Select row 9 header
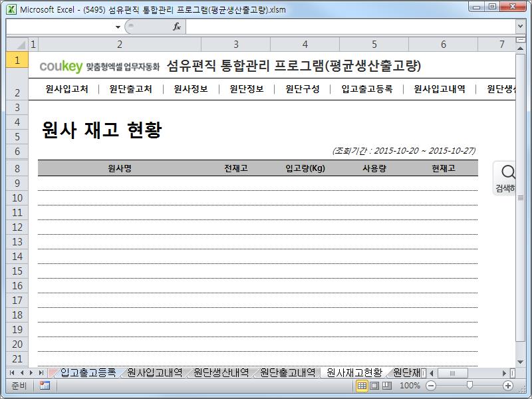The image size is (532, 399). pyautogui.click(x=17, y=184)
